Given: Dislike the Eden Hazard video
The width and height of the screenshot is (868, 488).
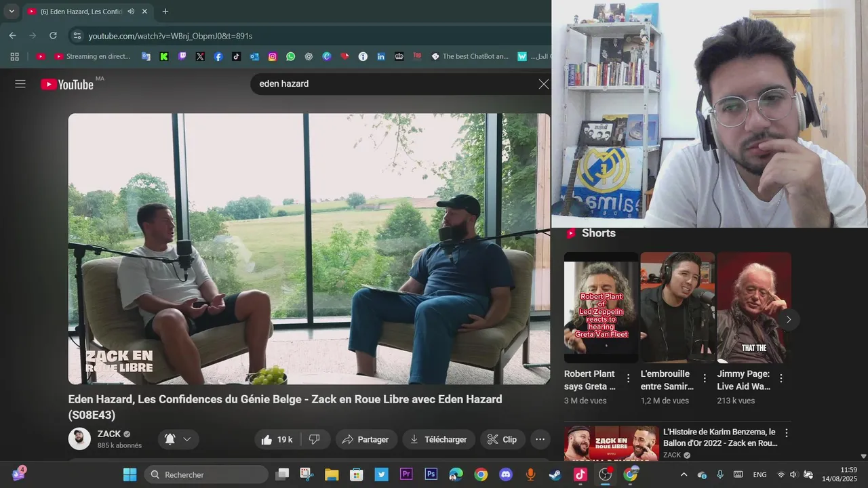Looking at the screenshot, I should [315, 439].
